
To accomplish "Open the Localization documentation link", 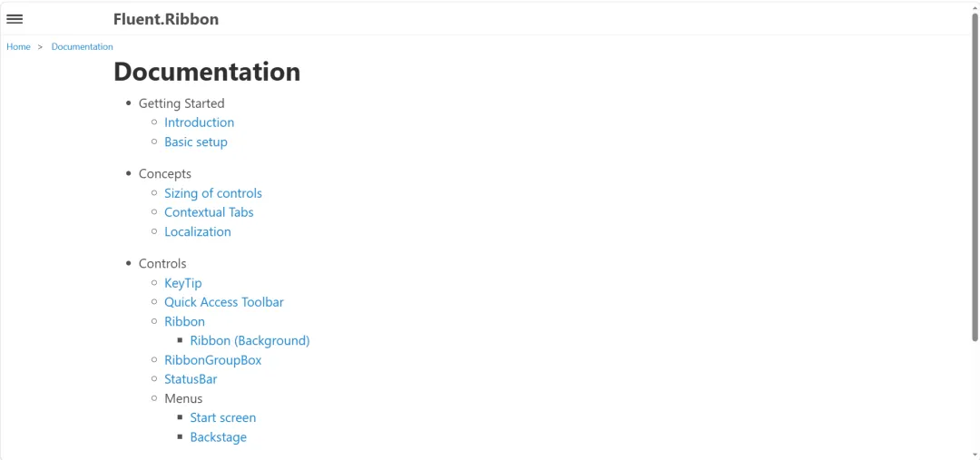I will 198,232.
